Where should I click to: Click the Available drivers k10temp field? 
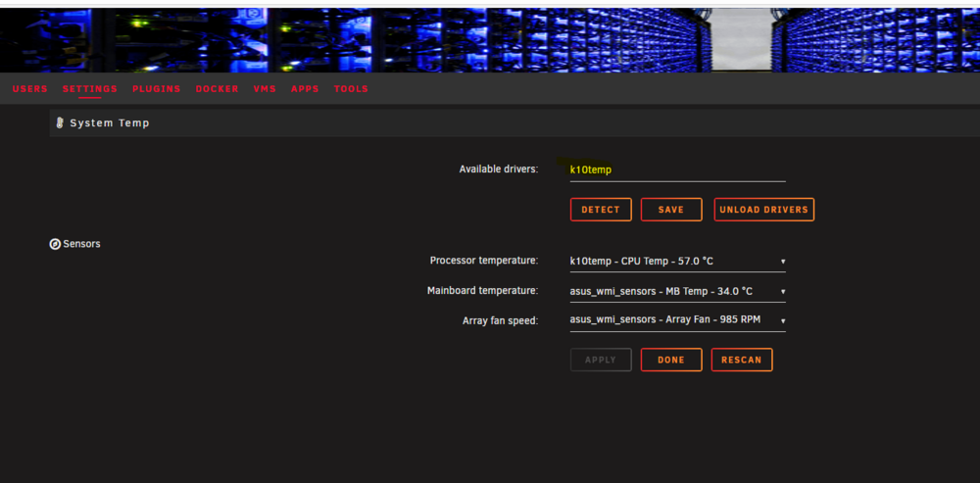[677, 169]
